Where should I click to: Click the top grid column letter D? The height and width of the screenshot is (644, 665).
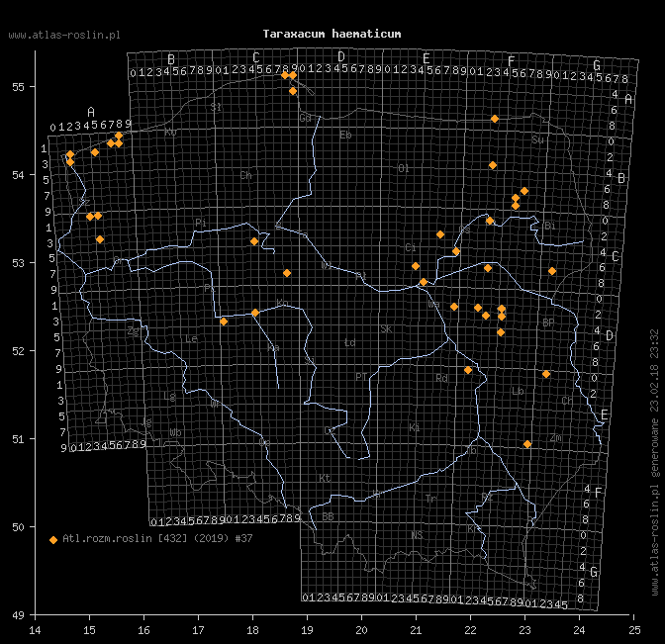click(341, 57)
